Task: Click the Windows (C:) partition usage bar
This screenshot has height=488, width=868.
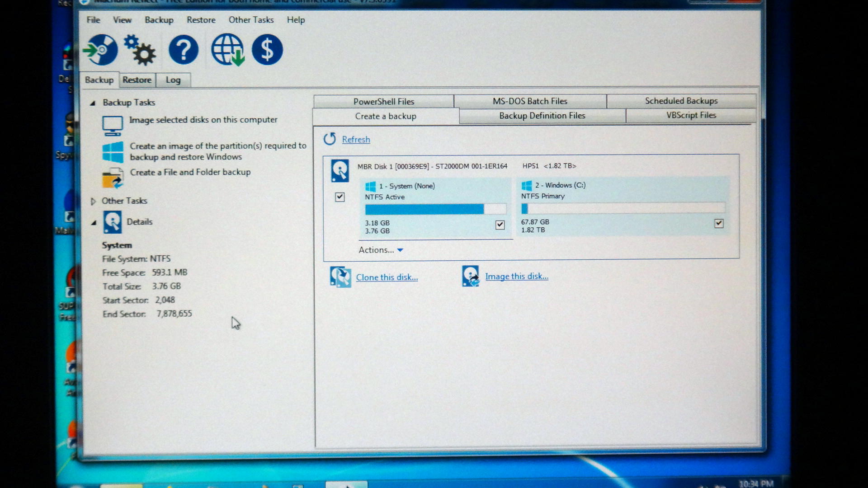Action: tap(623, 208)
